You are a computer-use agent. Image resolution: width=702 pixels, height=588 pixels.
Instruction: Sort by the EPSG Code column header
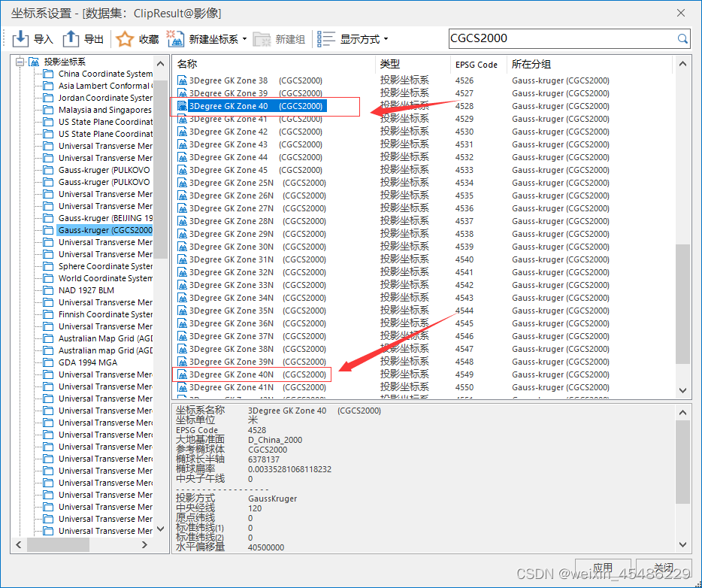click(478, 64)
